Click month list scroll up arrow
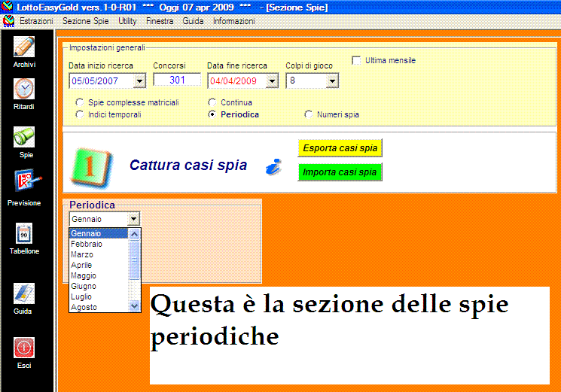The height and width of the screenshot is (392, 561). click(134, 235)
